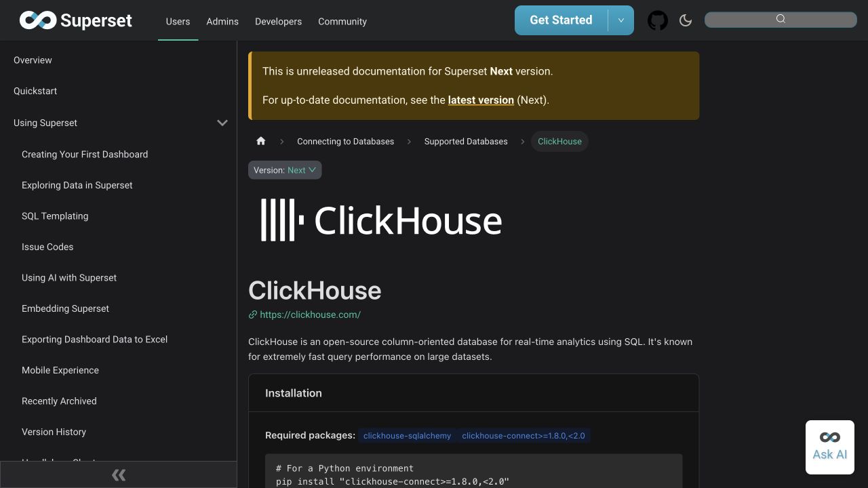
Task: Open the https://clickhouse.com/ link
Action: (310, 314)
